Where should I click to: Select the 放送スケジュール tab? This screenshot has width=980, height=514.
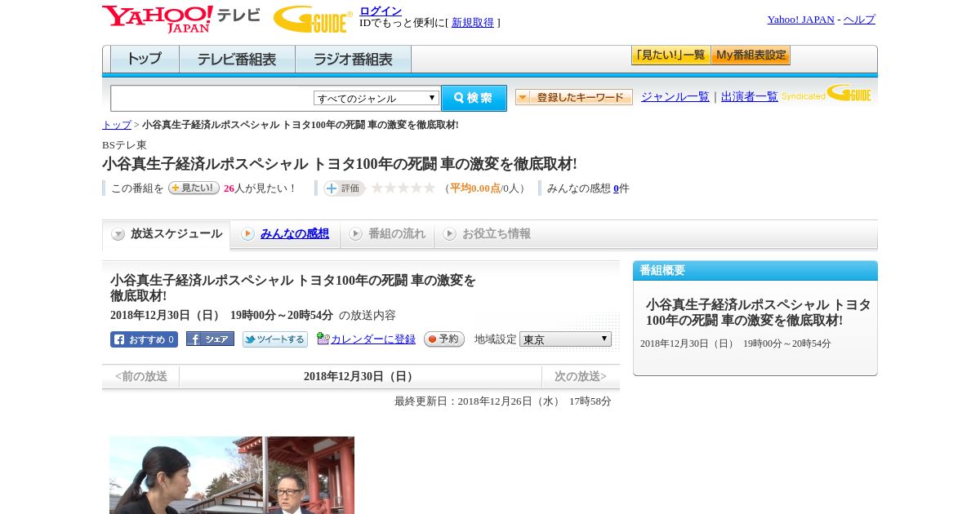(x=167, y=234)
